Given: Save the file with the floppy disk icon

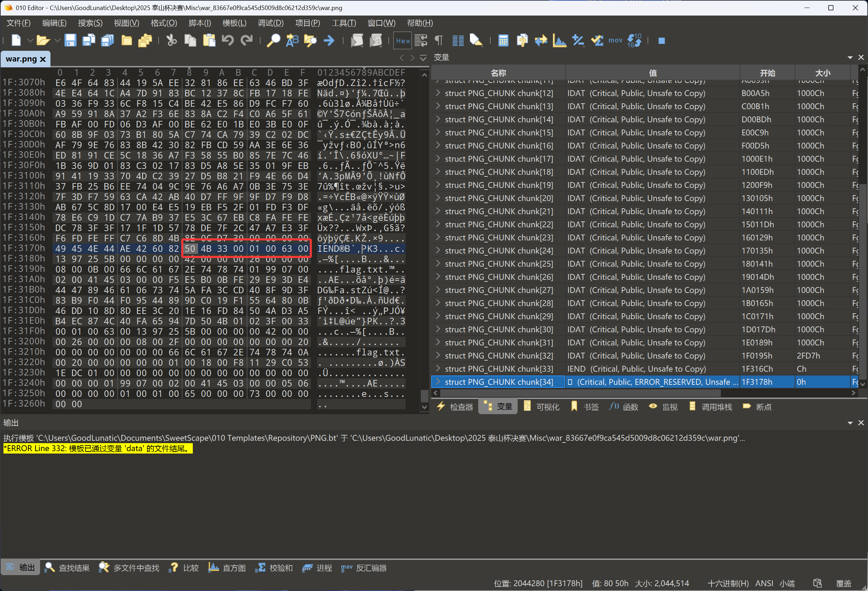Looking at the screenshot, I should click(70, 40).
